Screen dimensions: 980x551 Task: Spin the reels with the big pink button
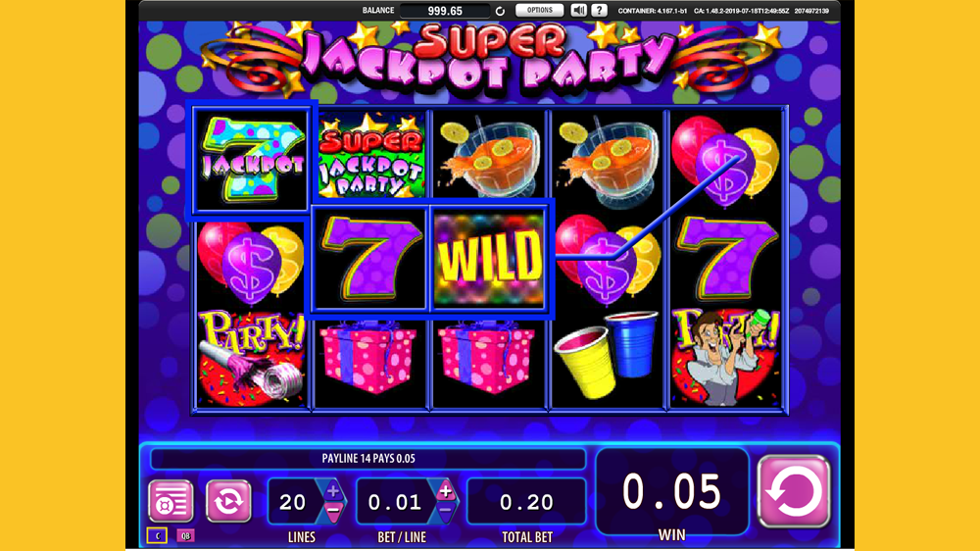(x=794, y=491)
